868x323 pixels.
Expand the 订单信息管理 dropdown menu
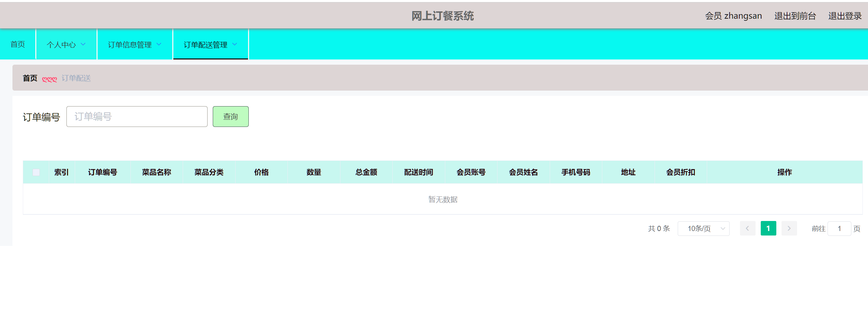[130, 44]
